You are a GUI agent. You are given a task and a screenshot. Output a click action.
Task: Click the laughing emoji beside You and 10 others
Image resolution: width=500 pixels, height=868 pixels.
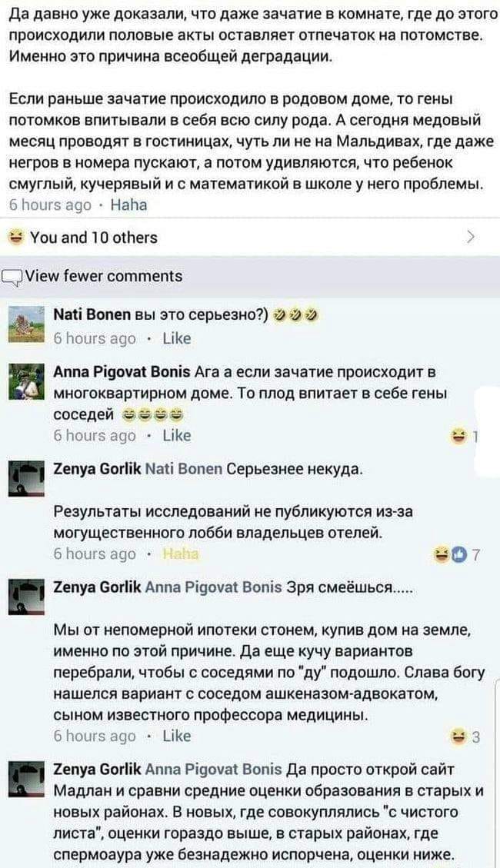coord(17,238)
